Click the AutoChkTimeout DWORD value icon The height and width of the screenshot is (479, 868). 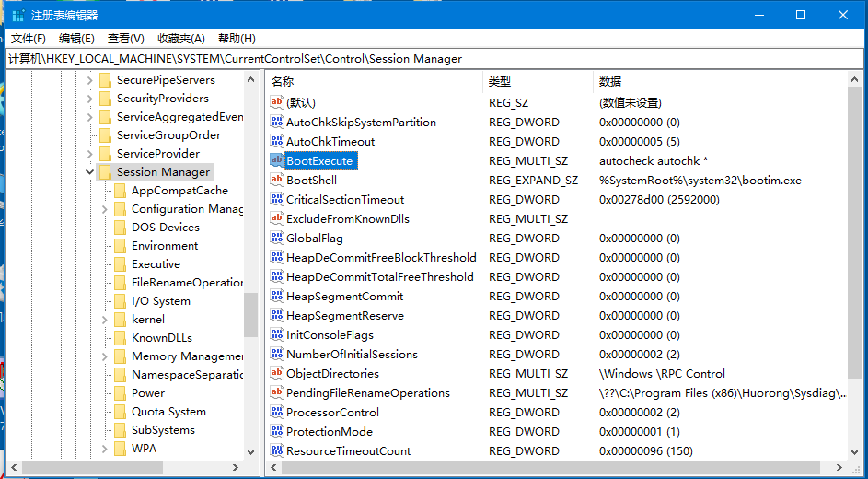tap(277, 141)
